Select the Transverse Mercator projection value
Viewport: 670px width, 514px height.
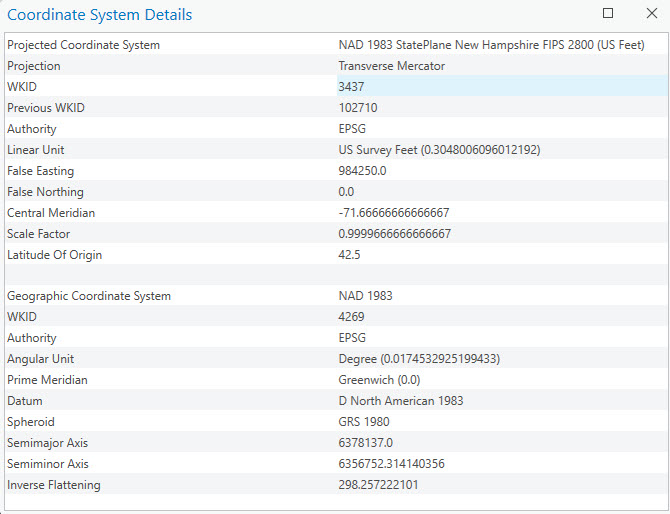[391, 66]
